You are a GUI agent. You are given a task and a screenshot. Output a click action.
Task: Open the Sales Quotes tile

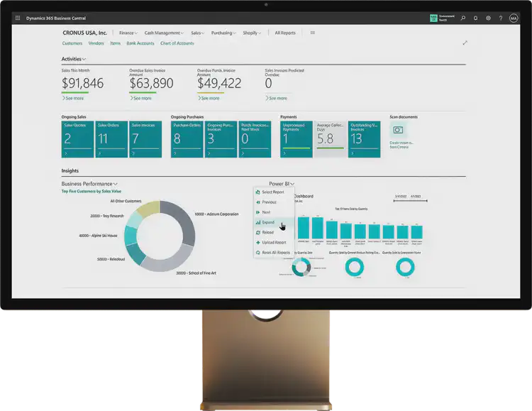click(78, 139)
